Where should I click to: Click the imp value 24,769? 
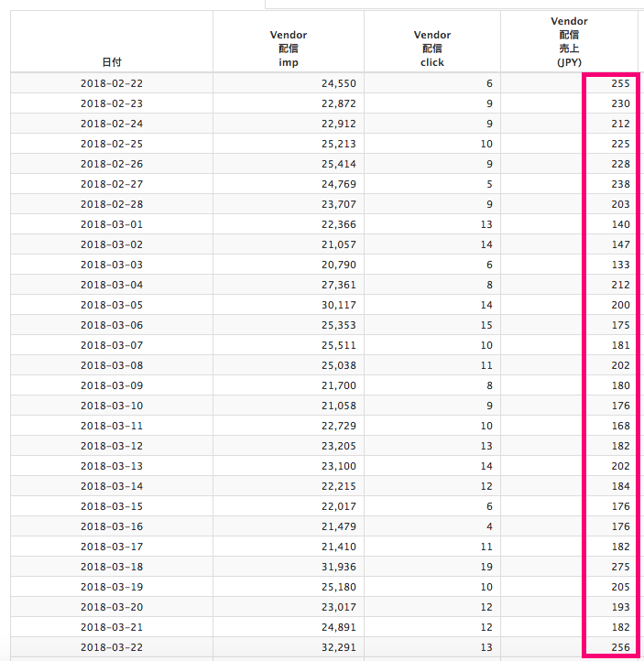tap(339, 184)
